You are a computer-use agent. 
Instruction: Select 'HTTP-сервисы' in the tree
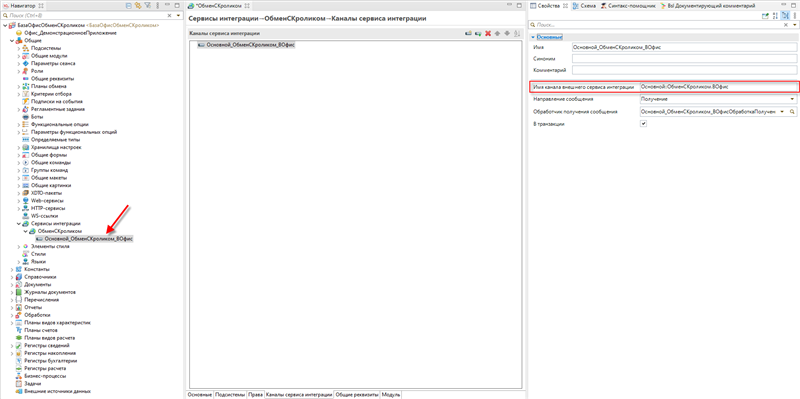(x=48, y=208)
